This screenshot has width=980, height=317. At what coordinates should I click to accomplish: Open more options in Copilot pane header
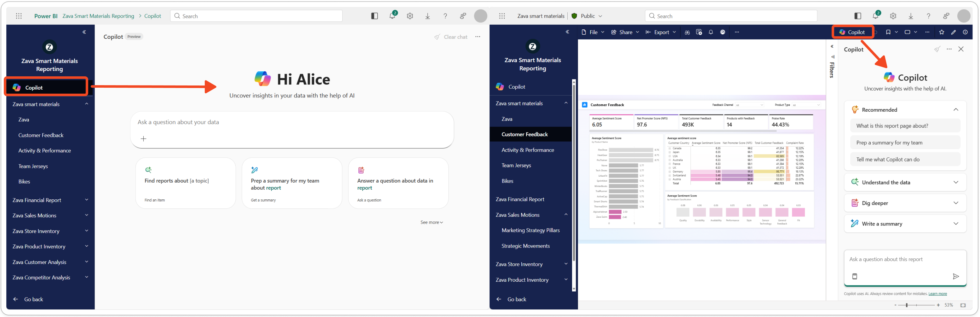[949, 49]
